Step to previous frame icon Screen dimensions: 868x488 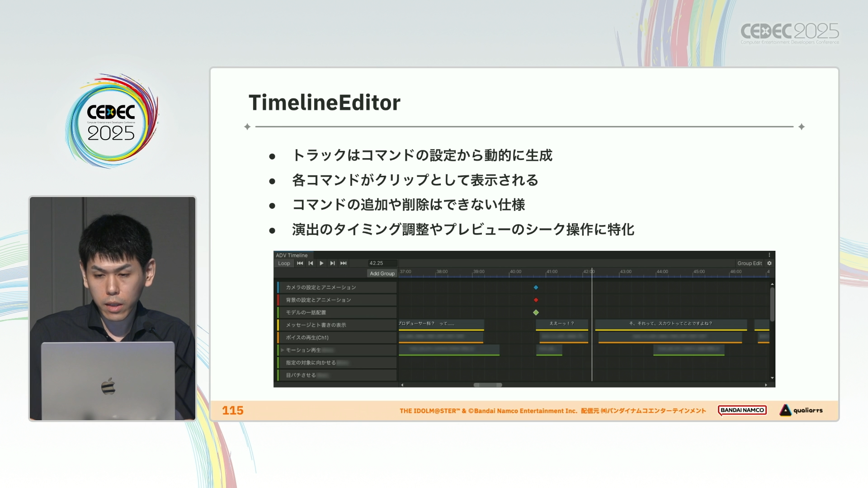[x=311, y=263]
